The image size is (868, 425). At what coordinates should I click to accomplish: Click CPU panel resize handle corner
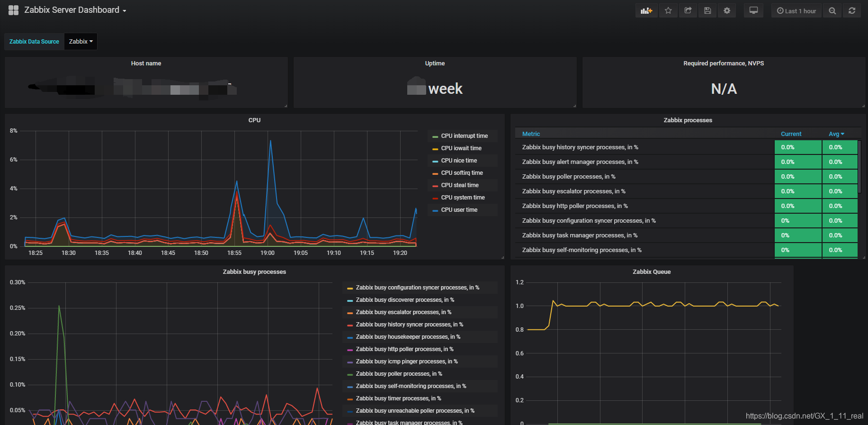[502, 257]
